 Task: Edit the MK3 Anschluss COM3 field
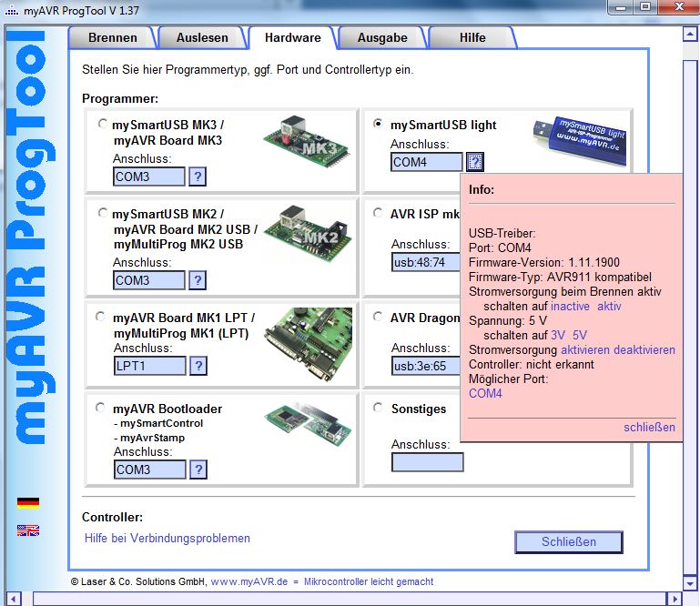pos(148,177)
